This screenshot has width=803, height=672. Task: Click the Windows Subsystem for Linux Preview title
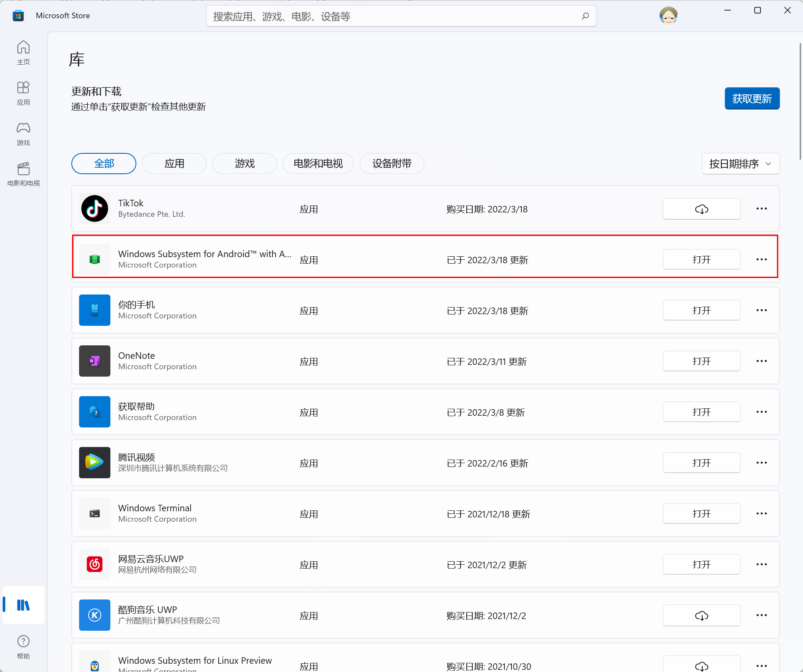point(195,661)
